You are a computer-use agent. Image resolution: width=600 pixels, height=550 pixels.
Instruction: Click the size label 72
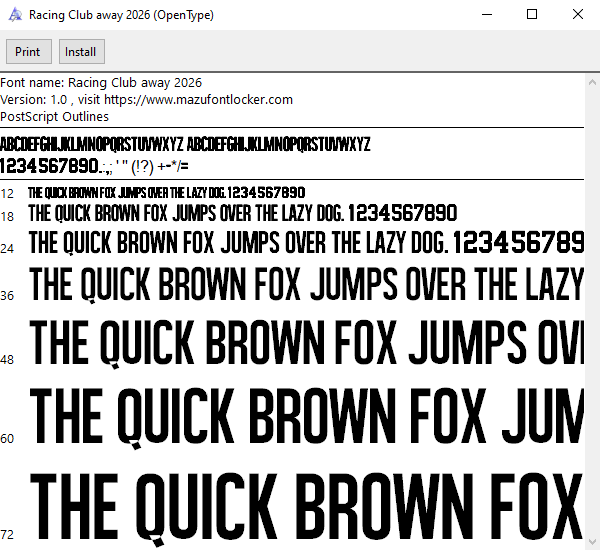tap(7, 534)
